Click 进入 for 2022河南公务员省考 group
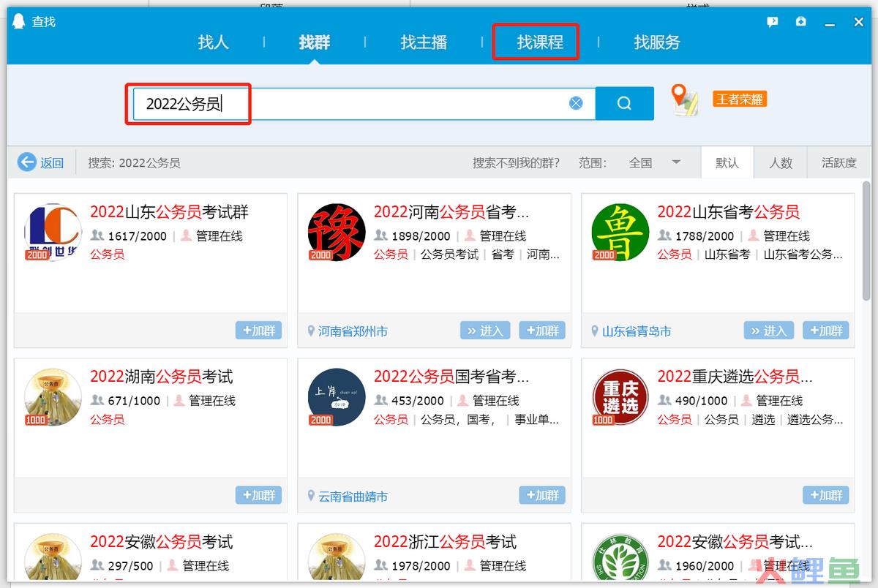Screen dimensions: 878x588 click(x=484, y=331)
